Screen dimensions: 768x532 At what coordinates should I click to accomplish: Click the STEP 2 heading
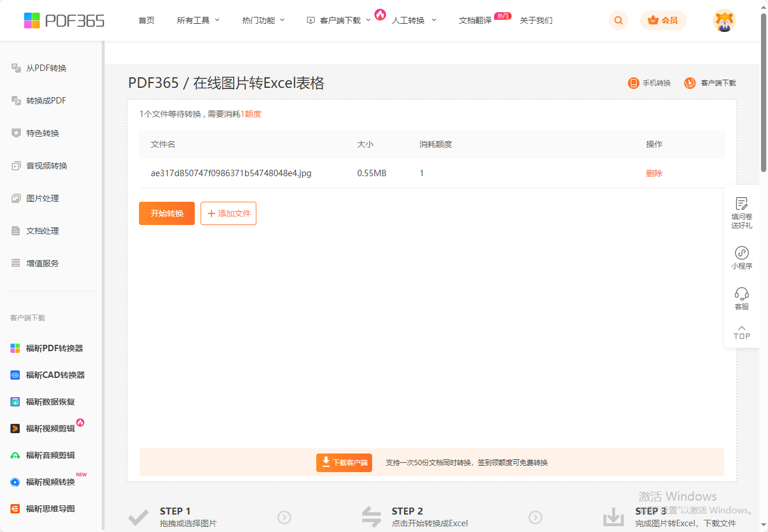click(407, 511)
